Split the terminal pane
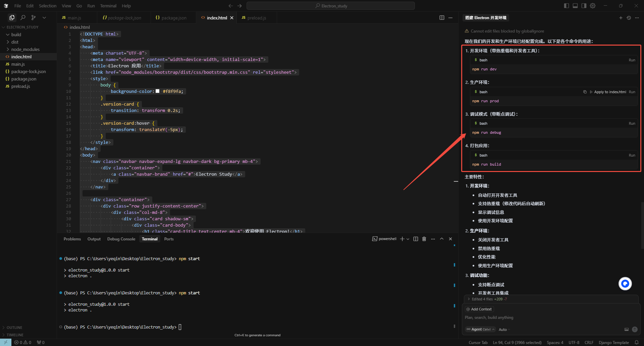The image size is (644, 346). pos(416,239)
